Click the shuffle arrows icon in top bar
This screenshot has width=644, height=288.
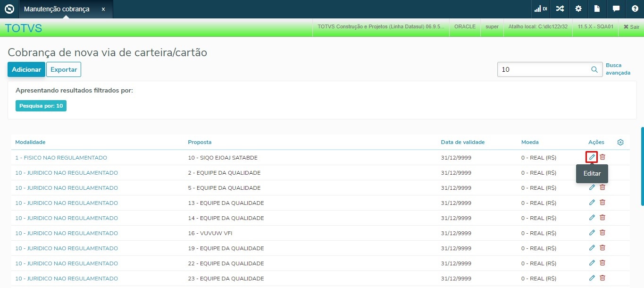click(x=560, y=9)
